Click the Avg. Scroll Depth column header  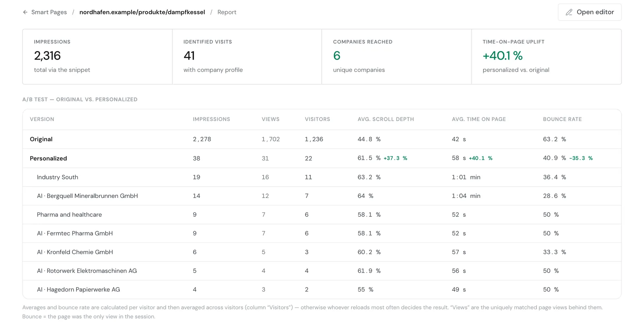[386, 119]
